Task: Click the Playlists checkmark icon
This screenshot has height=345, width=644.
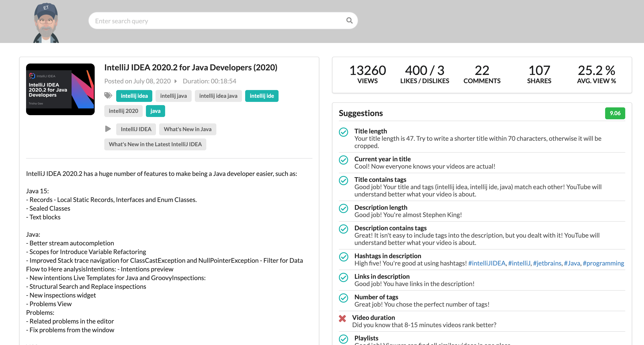Action: click(x=343, y=339)
